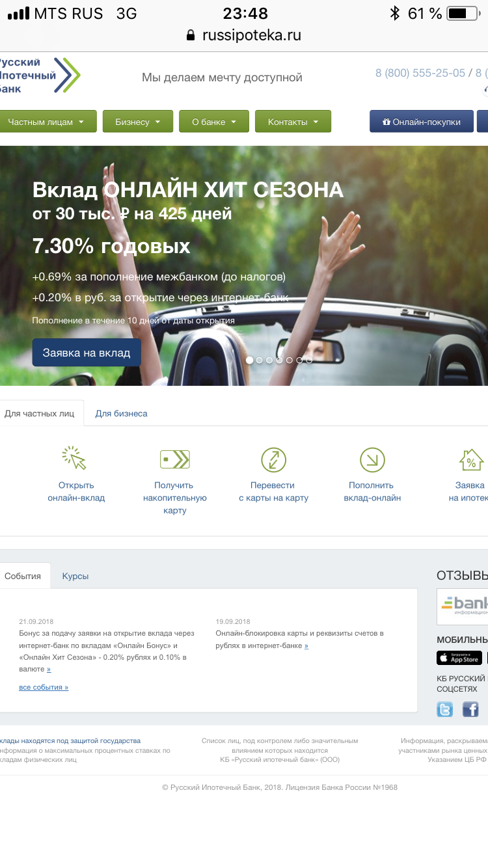
Task: Open the Facebook social icon
Action: click(x=470, y=709)
